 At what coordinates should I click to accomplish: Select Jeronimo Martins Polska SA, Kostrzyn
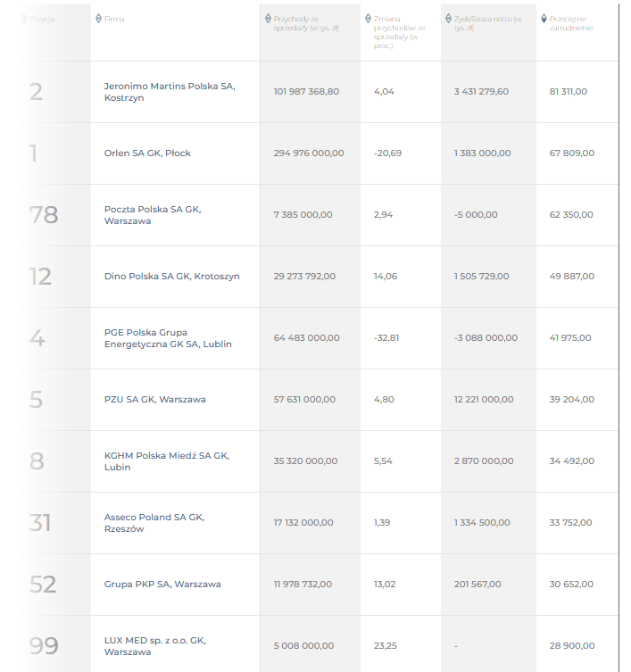click(170, 92)
